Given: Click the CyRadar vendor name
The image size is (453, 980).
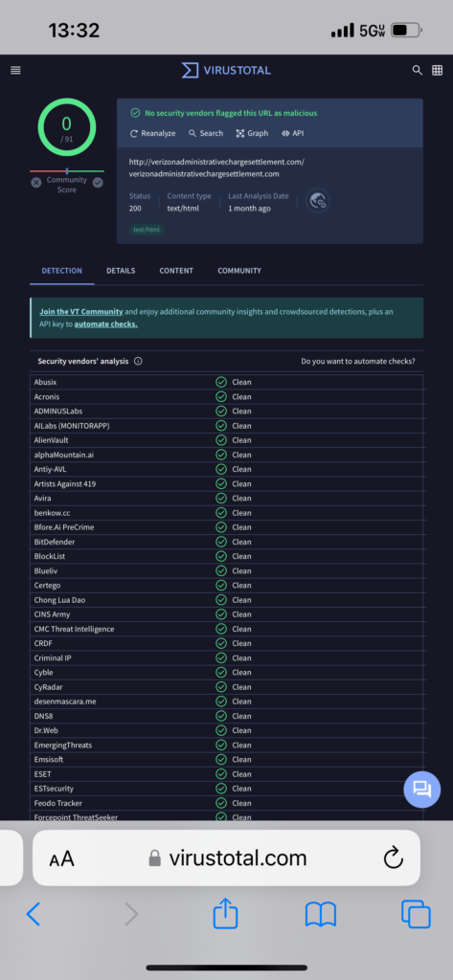Looking at the screenshot, I should [48, 687].
